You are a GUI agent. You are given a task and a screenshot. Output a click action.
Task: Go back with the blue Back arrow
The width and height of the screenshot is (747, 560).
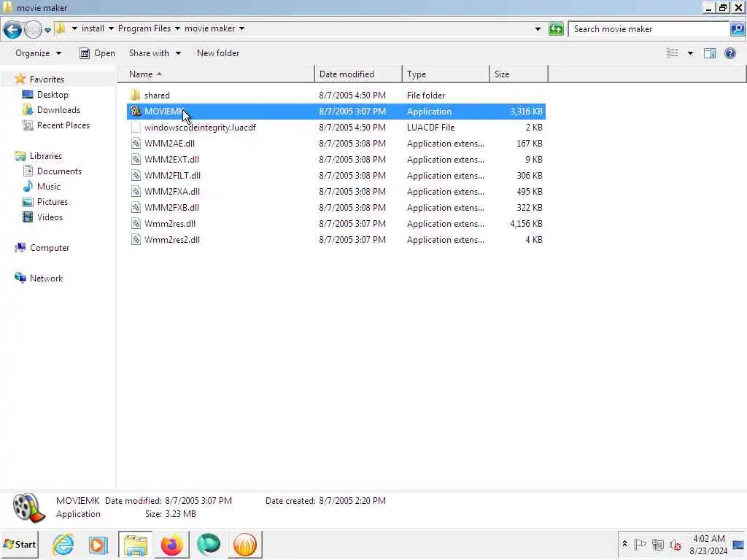[12, 29]
